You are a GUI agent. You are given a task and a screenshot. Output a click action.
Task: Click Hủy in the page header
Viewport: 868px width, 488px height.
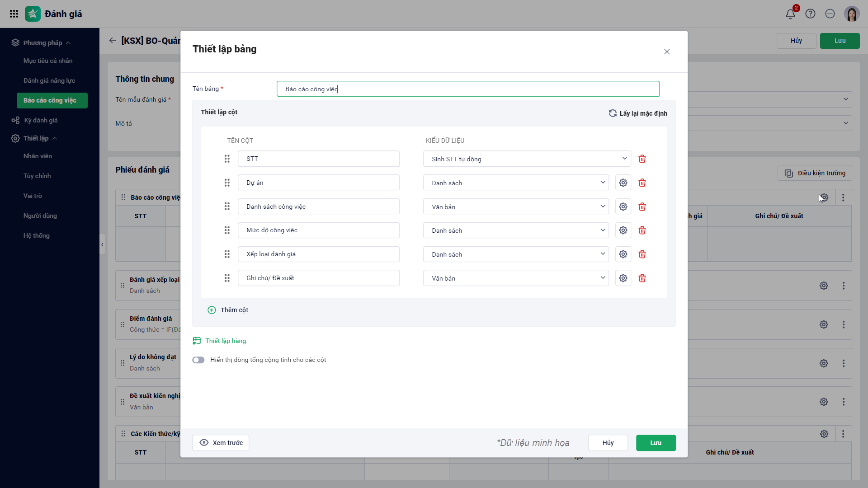pos(796,41)
